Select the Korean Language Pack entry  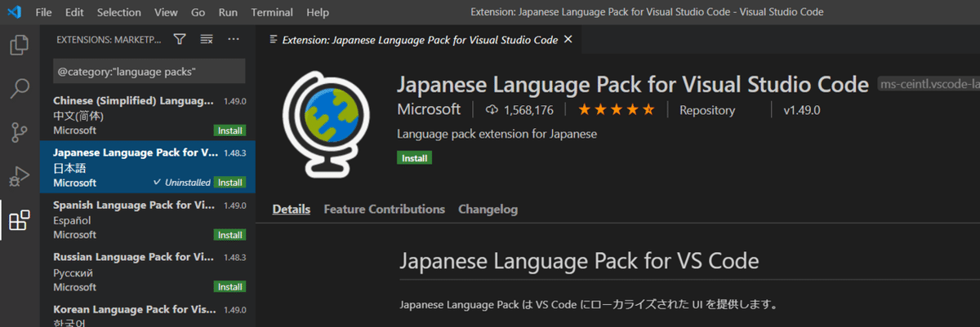pos(149,314)
